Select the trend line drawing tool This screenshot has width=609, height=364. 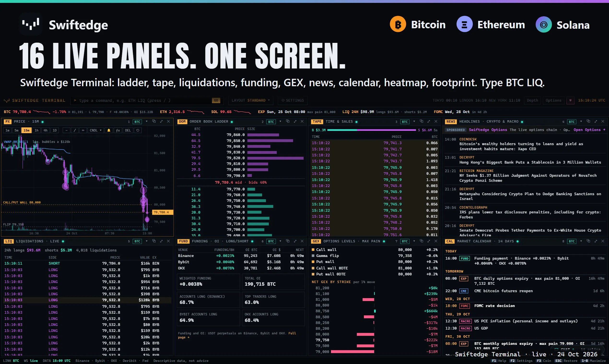75,130
